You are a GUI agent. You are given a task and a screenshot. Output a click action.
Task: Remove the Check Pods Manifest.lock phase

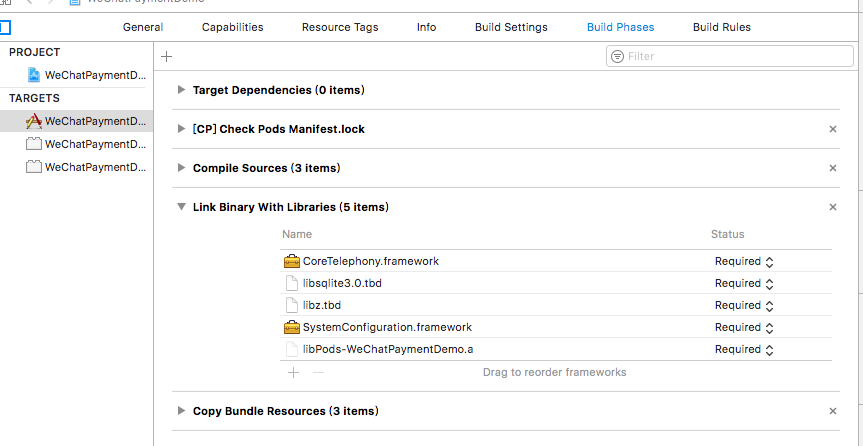(833, 129)
